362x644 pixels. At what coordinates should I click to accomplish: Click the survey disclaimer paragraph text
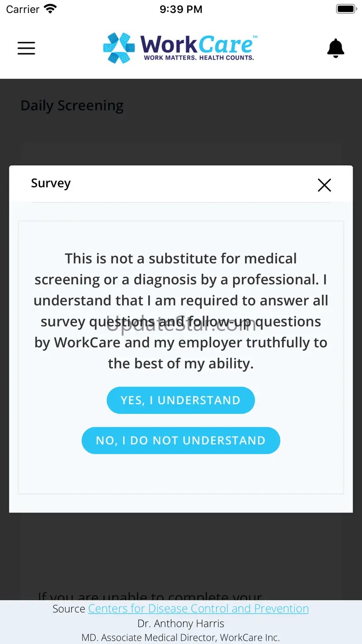[x=181, y=311]
